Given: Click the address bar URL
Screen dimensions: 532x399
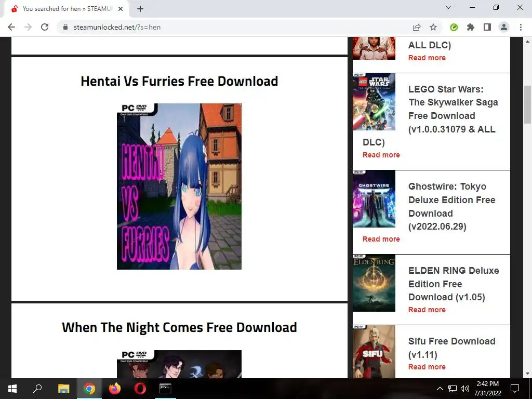Looking at the screenshot, I should pyautogui.click(x=117, y=27).
